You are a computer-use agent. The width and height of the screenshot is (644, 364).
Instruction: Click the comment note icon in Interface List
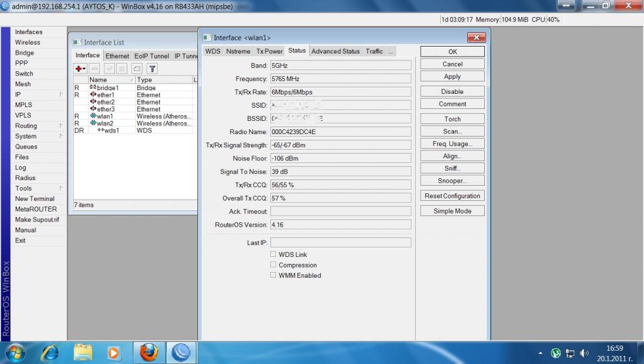click(137, 68)
